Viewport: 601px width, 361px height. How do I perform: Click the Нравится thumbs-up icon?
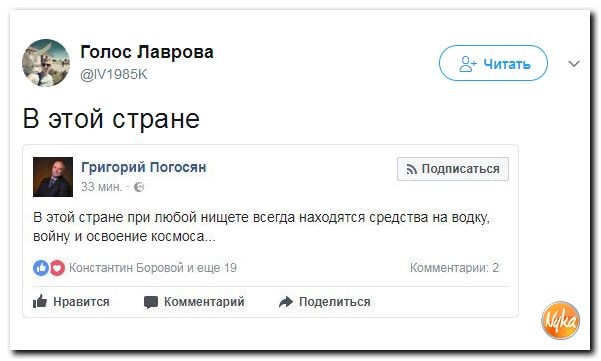pyautogui.click(x=40, y=302)
